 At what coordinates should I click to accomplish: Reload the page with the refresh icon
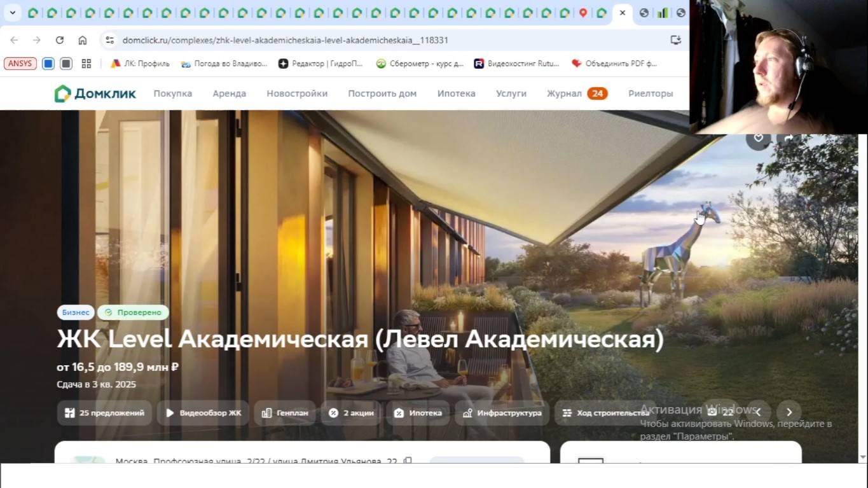pos(60,40)
